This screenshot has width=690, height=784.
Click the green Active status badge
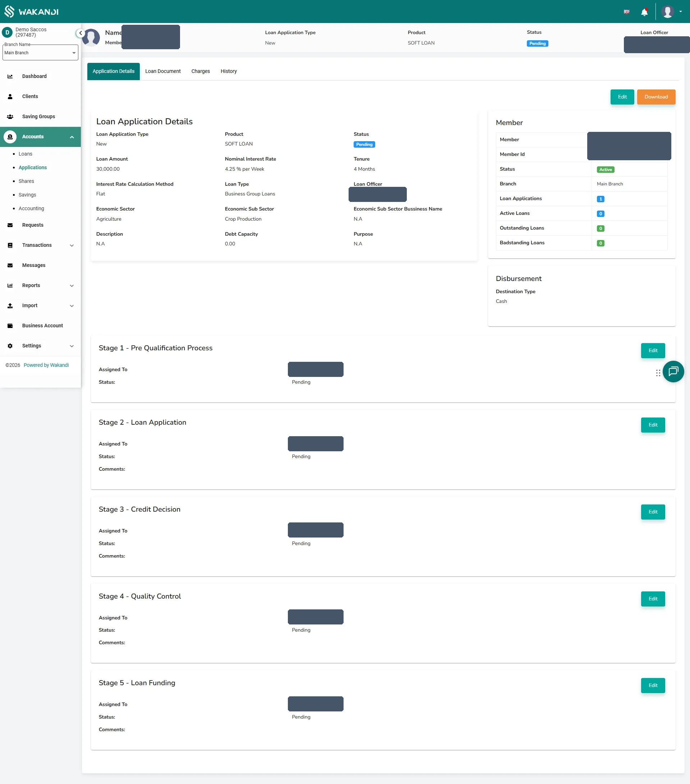[x=606, y=170]
